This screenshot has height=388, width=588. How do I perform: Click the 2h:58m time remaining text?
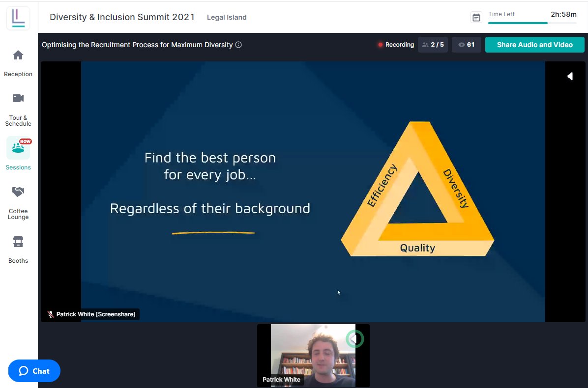(563, 14)
